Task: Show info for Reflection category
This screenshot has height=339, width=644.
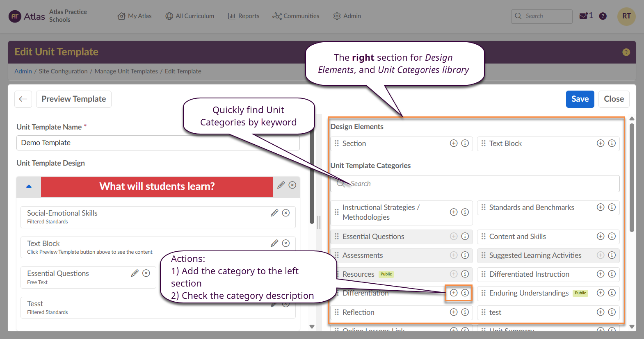Action: [465, 312]
